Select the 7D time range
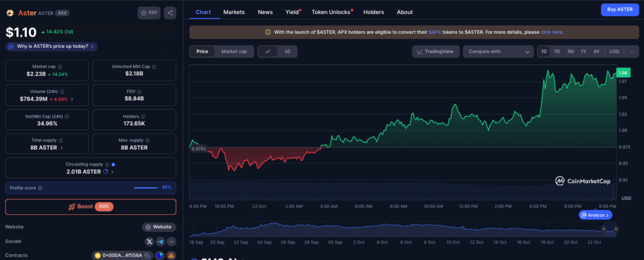Viewport: 644px width, 260px height. click(x=557, y=52)
